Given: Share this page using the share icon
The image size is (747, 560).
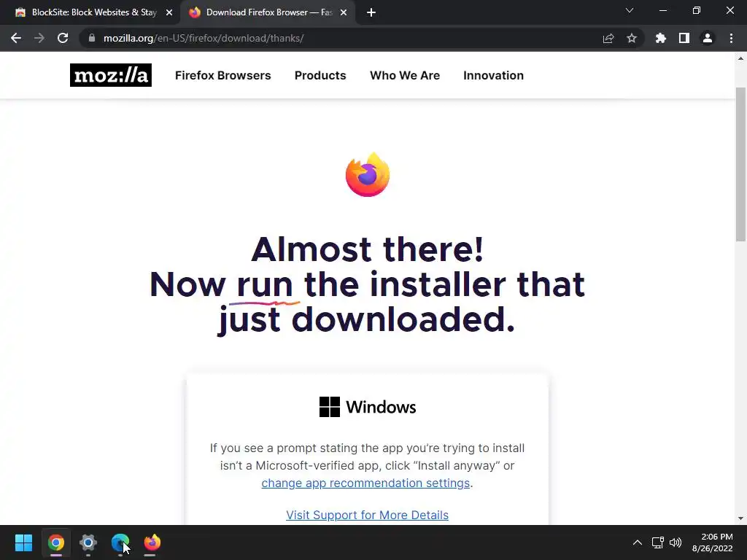Looking at the screenshot, I should (608, 38).
